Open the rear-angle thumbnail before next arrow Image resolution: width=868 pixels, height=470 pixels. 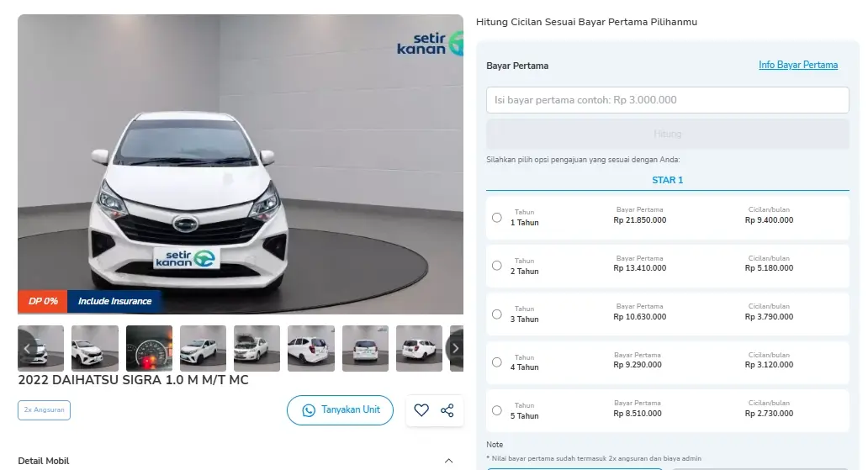(x=419, y=348)
